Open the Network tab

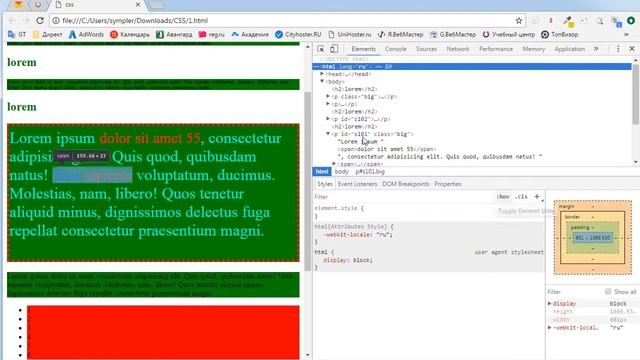pos(458,49)
